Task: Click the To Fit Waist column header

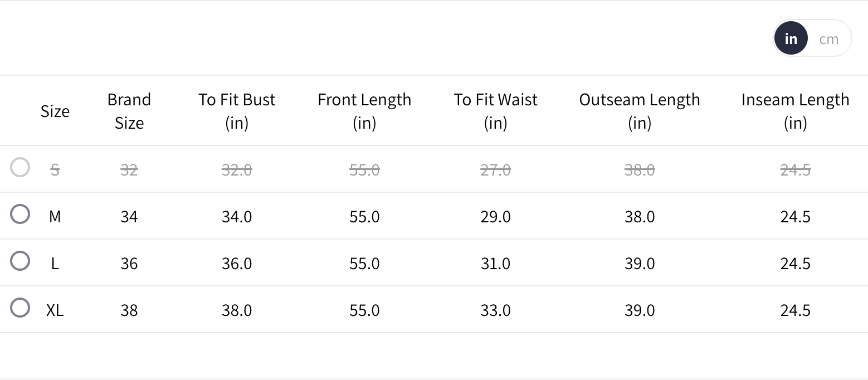Action: pos(495,111)
